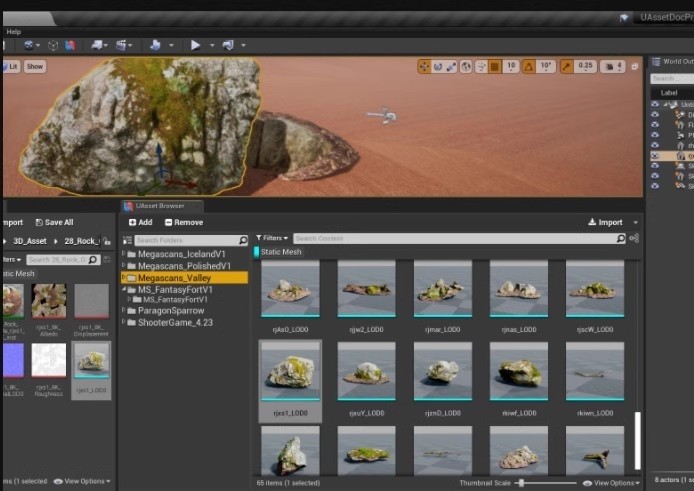Click the Add button in UAsset Browser

tap(141, 222)
